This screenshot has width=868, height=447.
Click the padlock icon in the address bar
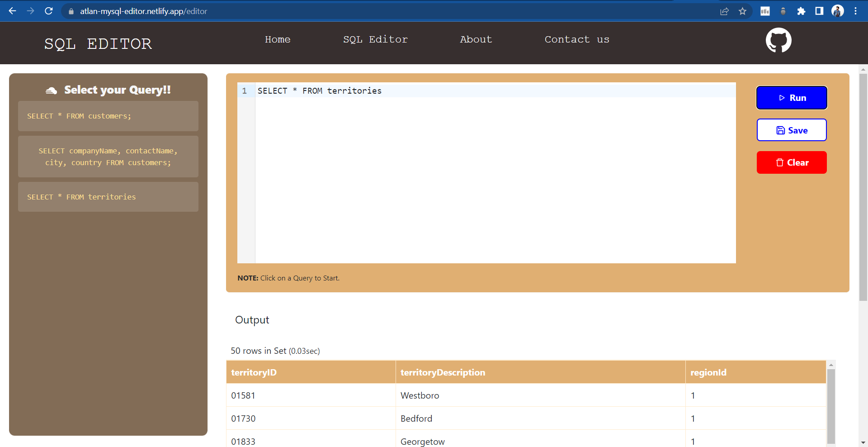click(x=71, y=11)
